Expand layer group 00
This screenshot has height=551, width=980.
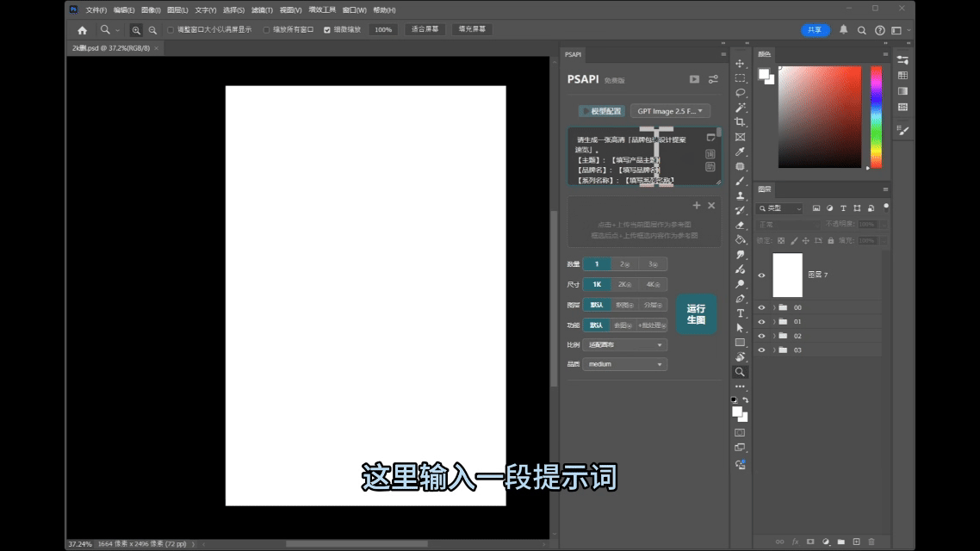click(x=774, y=307)
